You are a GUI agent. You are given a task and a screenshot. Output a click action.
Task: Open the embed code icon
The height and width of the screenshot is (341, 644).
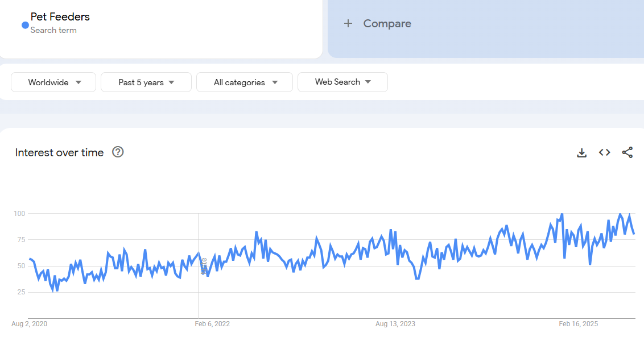pos(604,152)
